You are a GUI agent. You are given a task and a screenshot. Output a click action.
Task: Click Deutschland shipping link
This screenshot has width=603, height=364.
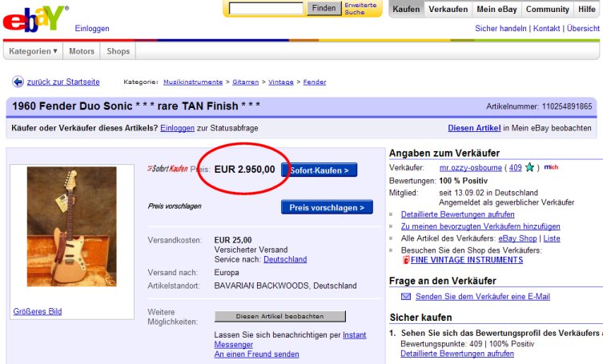(285, 259)
